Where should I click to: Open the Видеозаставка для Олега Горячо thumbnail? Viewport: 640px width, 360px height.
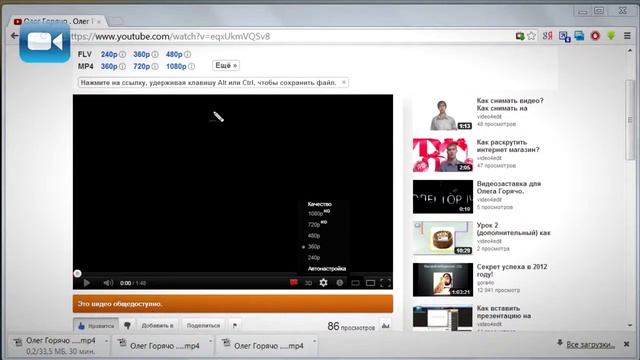click(x=442, y=197)
